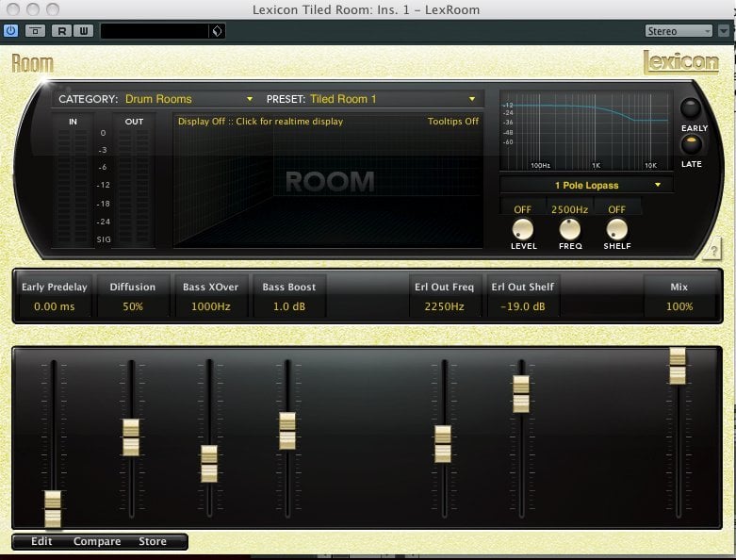Open the host preset selector diamond icon

tap(217, 31)
